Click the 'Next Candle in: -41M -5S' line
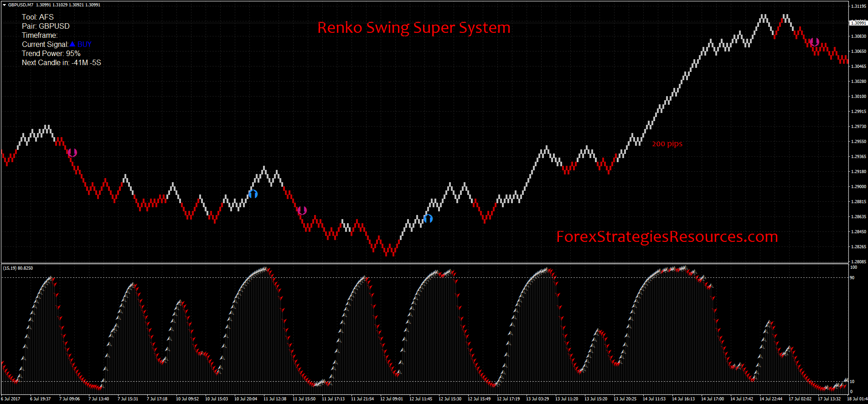The image size is (868, 404). [62, 62]
